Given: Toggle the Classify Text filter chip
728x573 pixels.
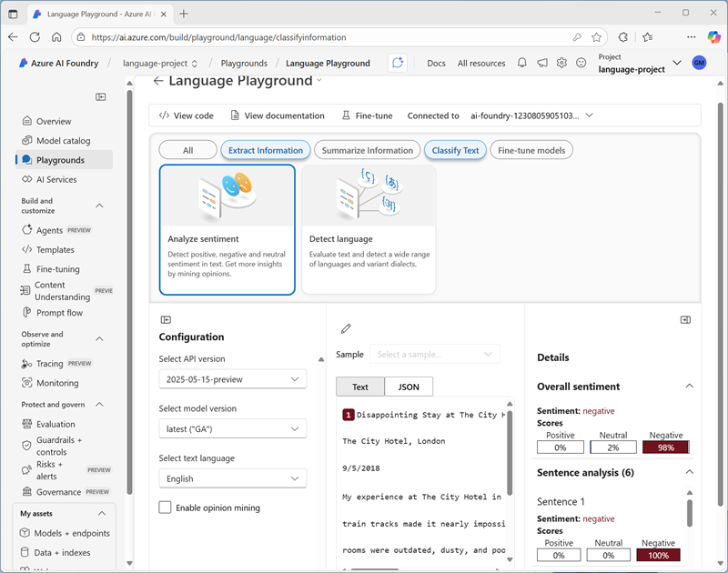Looking at the screenshot, I should (455, 150).
